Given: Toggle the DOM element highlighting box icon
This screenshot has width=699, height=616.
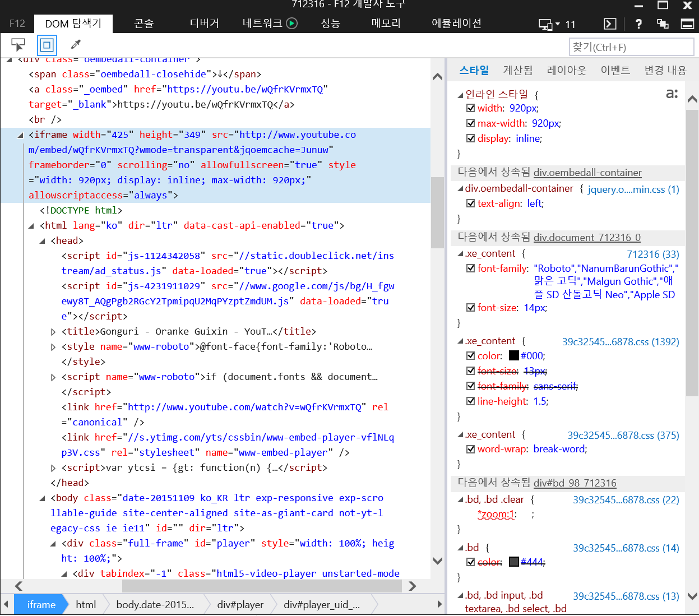Looking at the screenshot, I should (47, 45).
